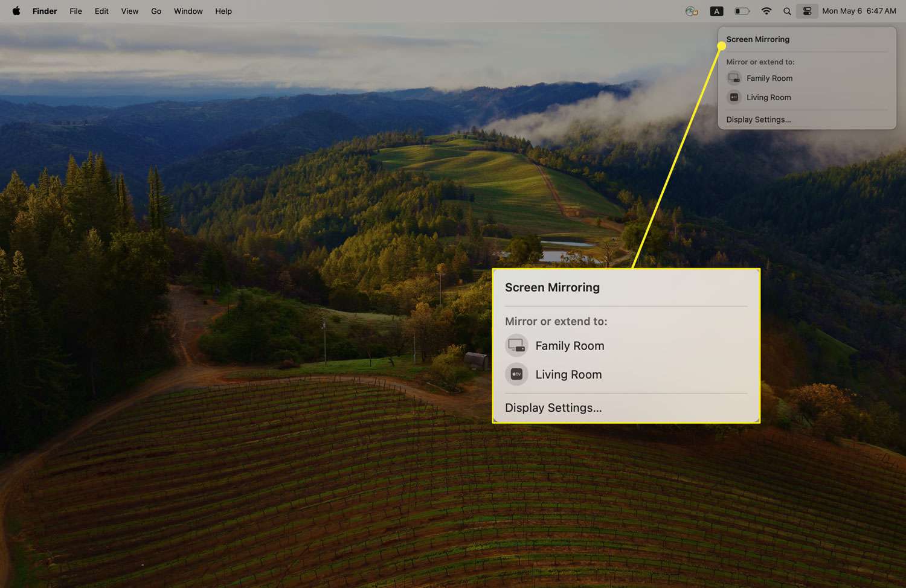Select Living Room in the enlarged callout
Viewport: 906px width, 588px height.
(x=568, y=375)
